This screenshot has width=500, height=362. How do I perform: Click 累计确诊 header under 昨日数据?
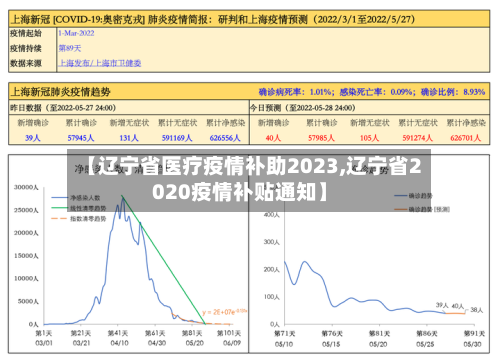coord(81,123)
